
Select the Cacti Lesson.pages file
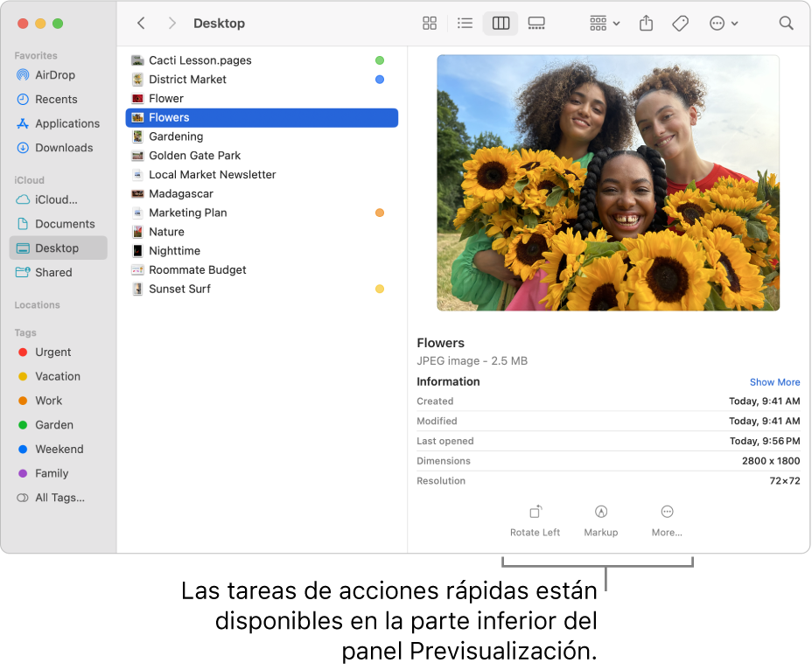click(x=262, y=60)
